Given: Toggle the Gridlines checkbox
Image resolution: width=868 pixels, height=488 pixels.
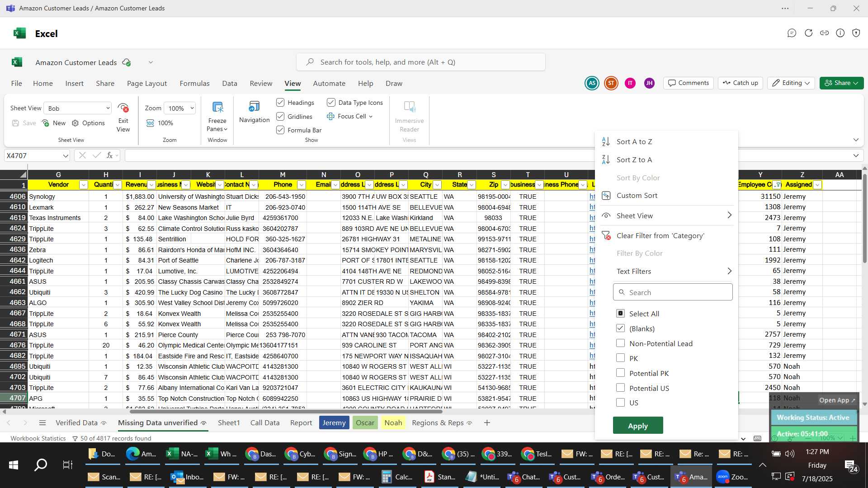Looking at the screenshot, I should [280, 117].
